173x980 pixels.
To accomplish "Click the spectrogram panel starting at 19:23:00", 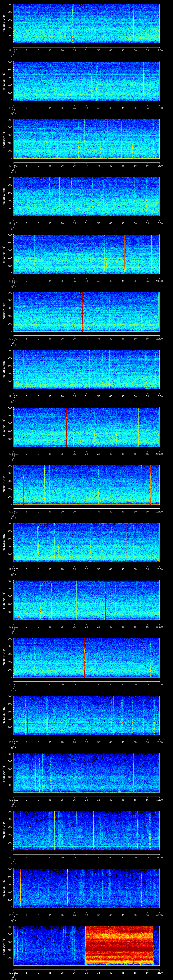I will [86, 427].
